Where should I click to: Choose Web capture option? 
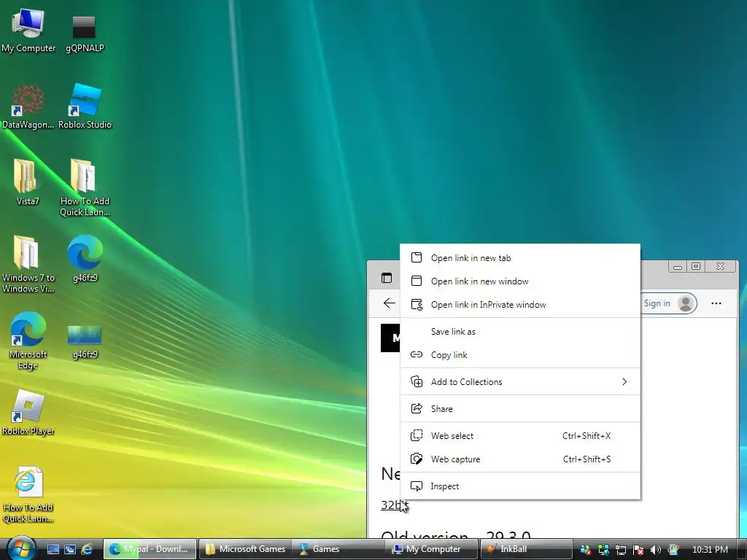click(520, 459)
